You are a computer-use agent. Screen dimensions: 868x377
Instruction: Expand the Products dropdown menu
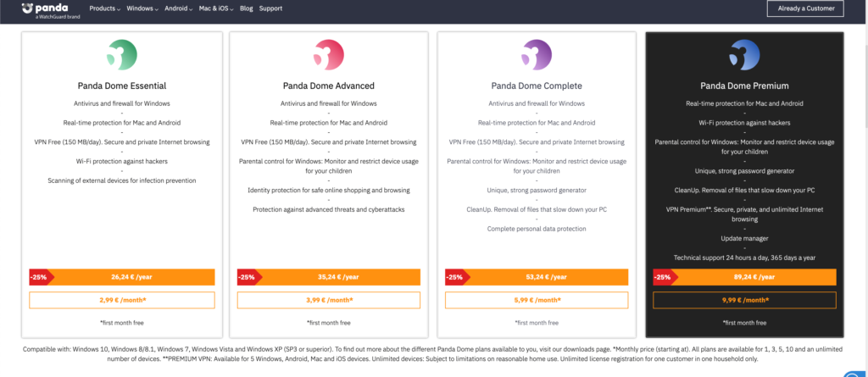(x=105, y=8)
